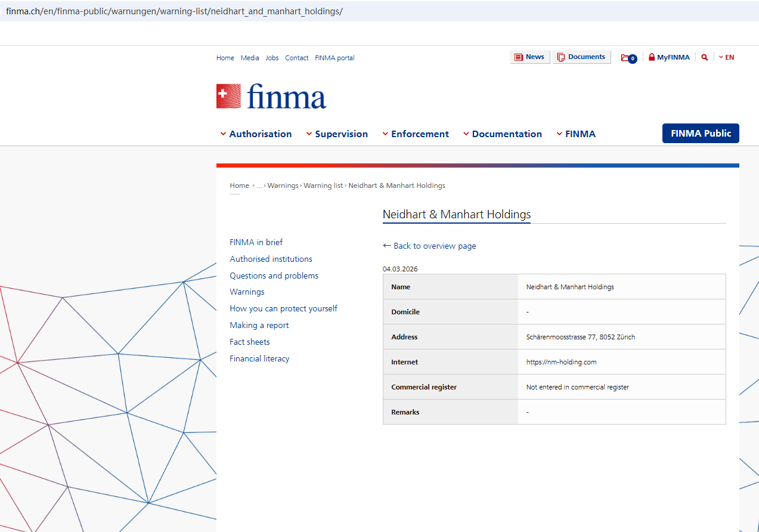Go back to overview page
The width and height of the screenshot is (759, 532).
pos(429,246)
